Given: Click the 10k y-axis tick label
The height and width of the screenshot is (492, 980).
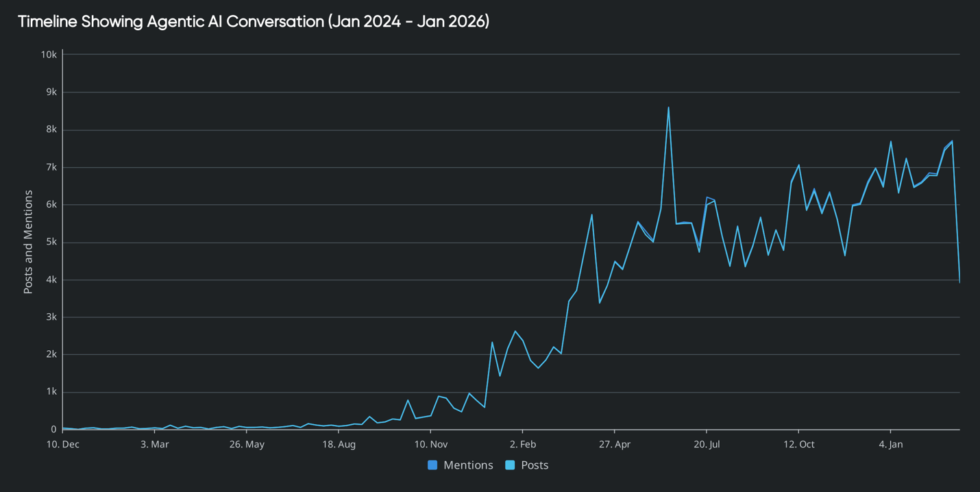Looking at the screenshot, I should 48,54.
